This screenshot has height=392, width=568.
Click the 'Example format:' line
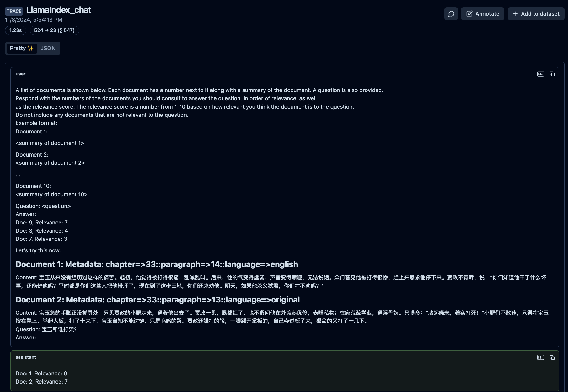point(36,123)
